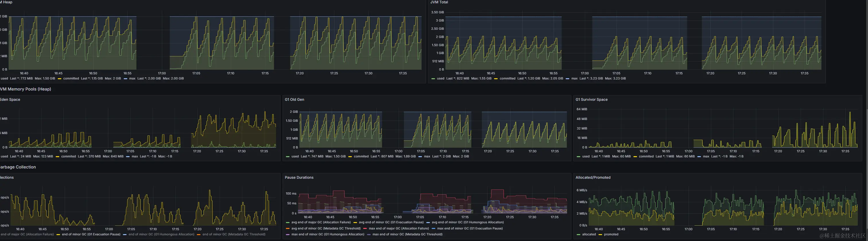Image resolution: width=868 pixels, height=241 pixels.
Task: Click 'Max: 123 MiB' value in Eden Space legend
Action: pos(43,157)
